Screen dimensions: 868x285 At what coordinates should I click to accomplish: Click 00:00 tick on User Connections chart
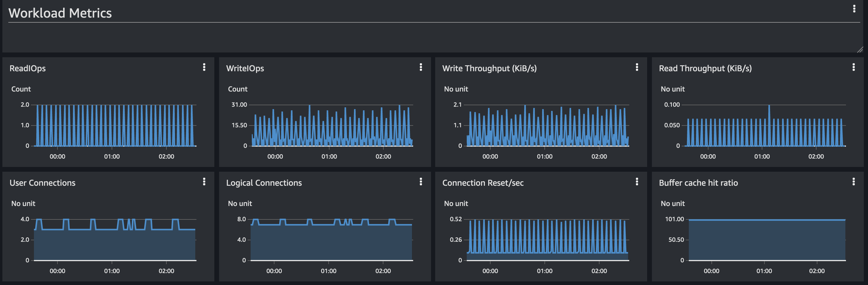click(x=57, y=271)
